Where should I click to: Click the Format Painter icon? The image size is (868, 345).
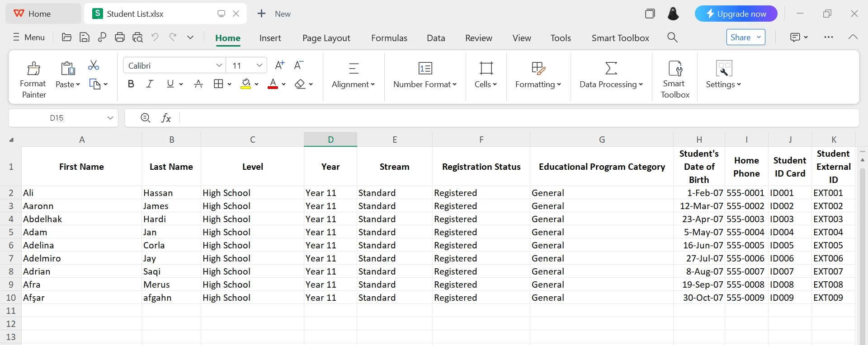point(33,69)
